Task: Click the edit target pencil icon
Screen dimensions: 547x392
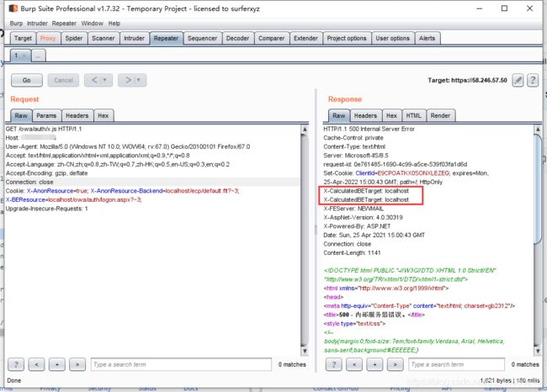Action: pyautogui.click(x=518, y=80)
